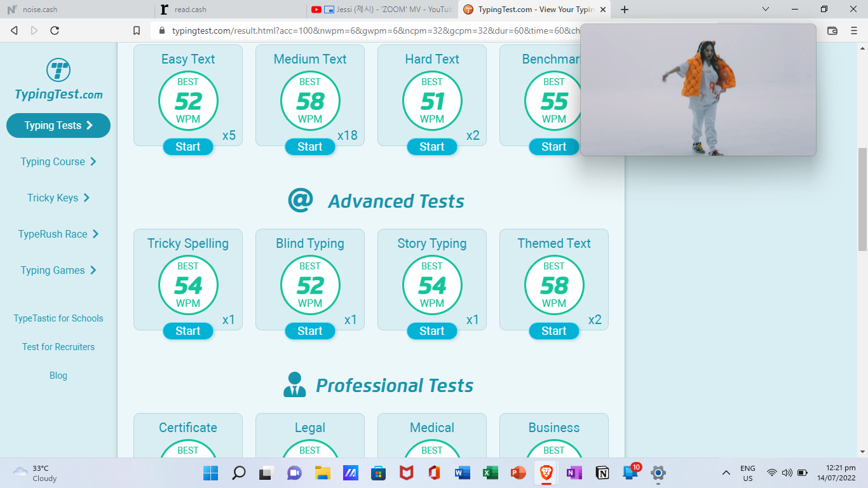Image resolution: width=868 pixels, height=488 pixels.
Task: Launch Word from the taskbar
Action: point(462,473)
